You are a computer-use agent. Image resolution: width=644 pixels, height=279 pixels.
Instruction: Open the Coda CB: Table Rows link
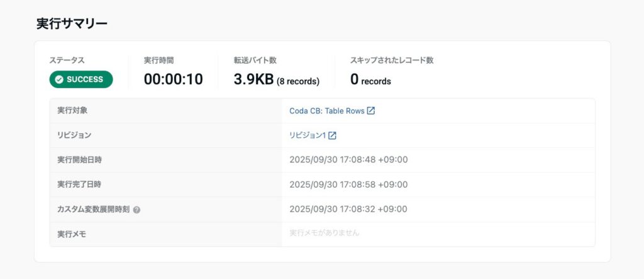[326, 111]
